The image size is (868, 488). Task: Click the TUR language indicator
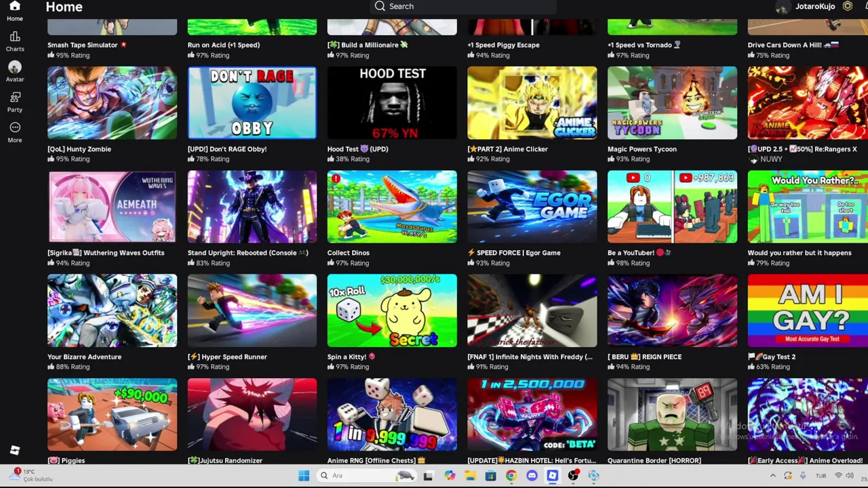coord(821,476)
